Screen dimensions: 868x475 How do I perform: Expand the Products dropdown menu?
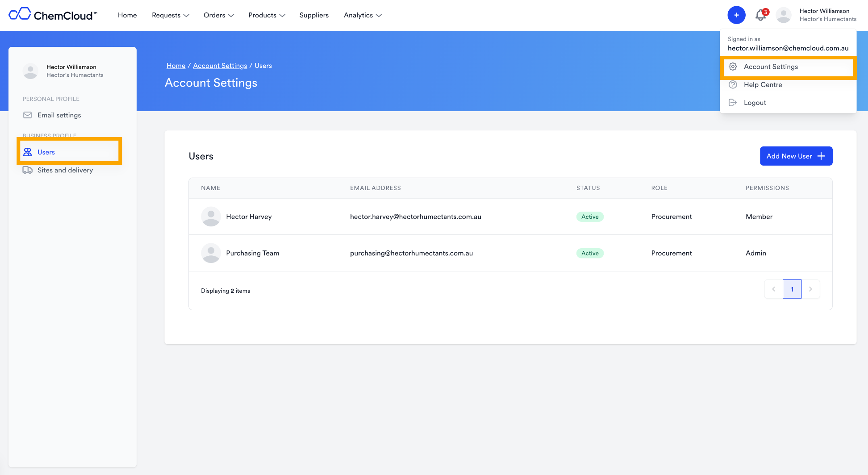[267, 15]
